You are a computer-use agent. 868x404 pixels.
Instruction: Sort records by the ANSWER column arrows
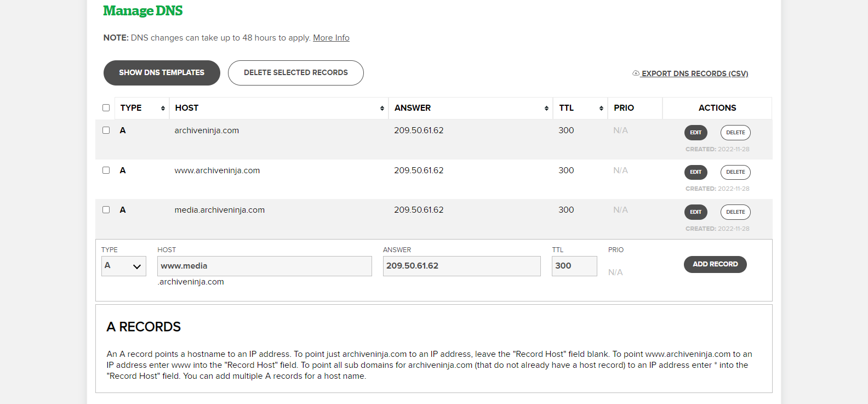point(546,109)
